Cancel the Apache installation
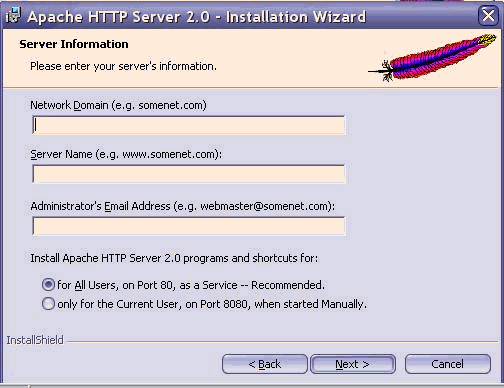 448,364
